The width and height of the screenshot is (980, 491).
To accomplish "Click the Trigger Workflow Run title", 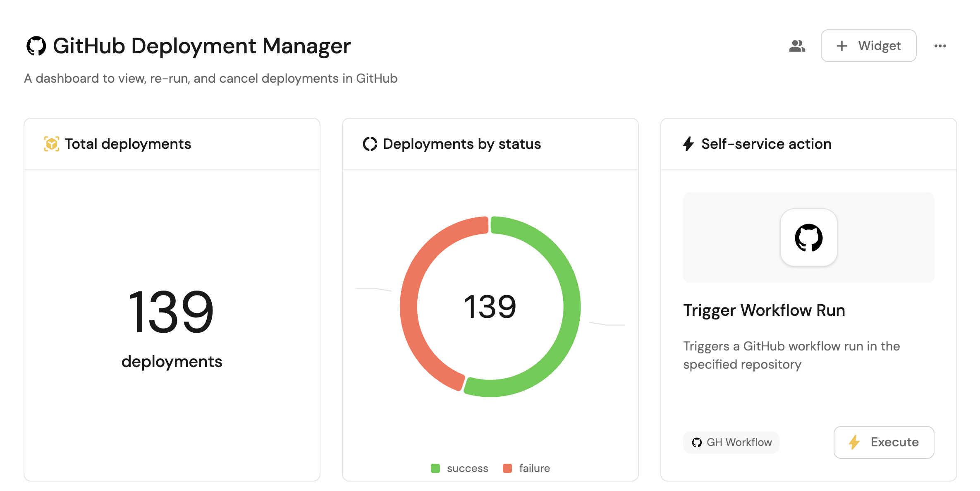I will (764, 310).
